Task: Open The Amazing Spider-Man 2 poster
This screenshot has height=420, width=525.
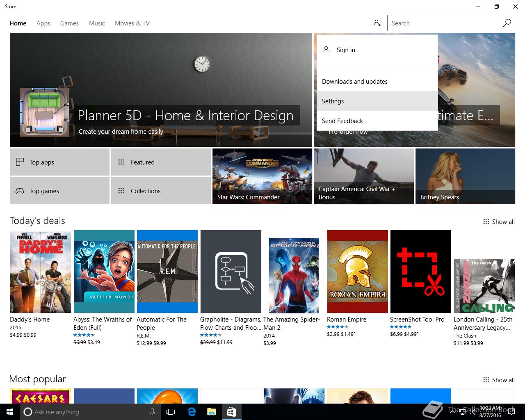Action: coord(294,275)
